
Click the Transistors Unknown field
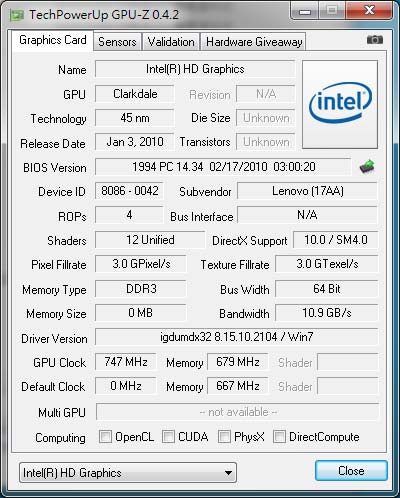tap(266, 142)
